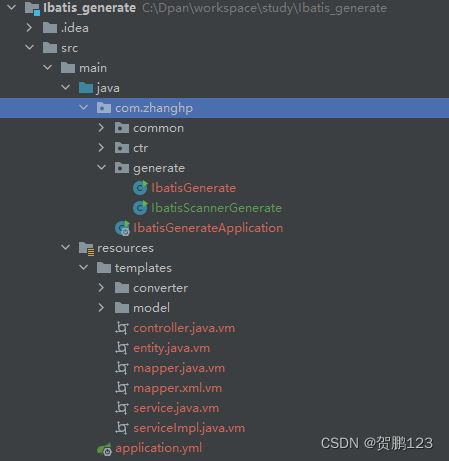449x461 pixels.
Task: Click the mapper.xml.vm file icon
Action: [122, 388]
